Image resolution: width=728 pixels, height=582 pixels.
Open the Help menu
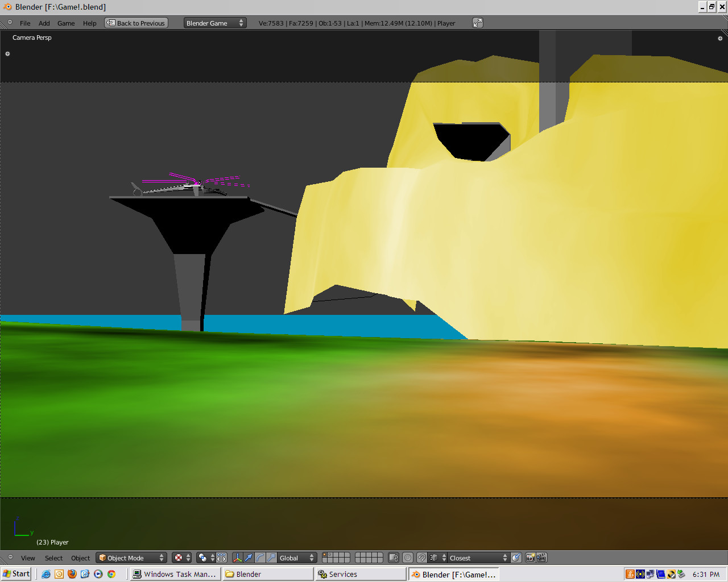90,23
